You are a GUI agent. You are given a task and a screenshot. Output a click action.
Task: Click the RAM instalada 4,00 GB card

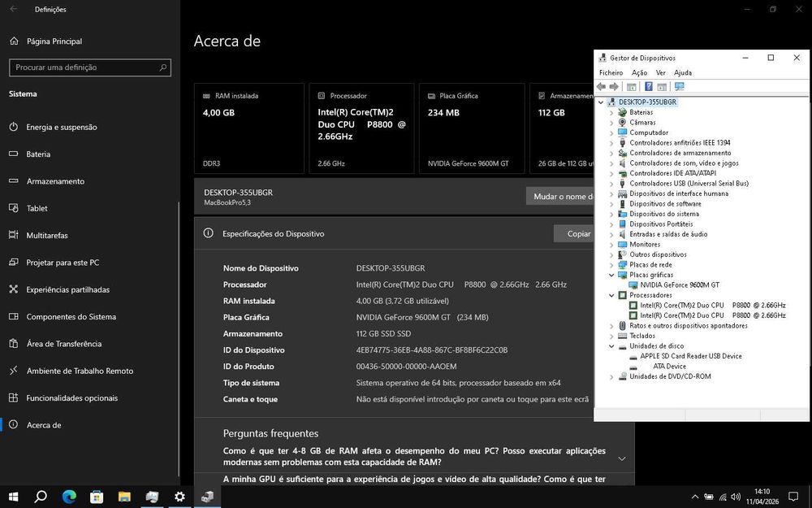[x=249, y=128]
